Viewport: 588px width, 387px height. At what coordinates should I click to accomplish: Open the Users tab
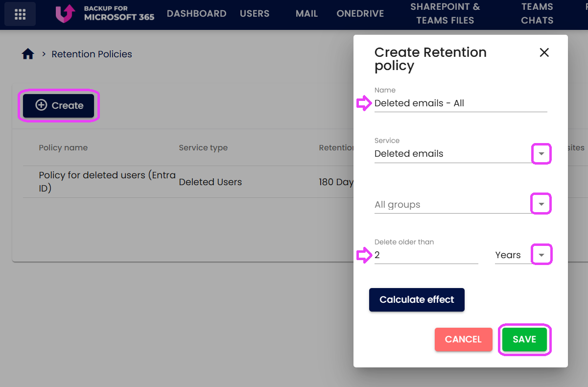click(255, 14)
